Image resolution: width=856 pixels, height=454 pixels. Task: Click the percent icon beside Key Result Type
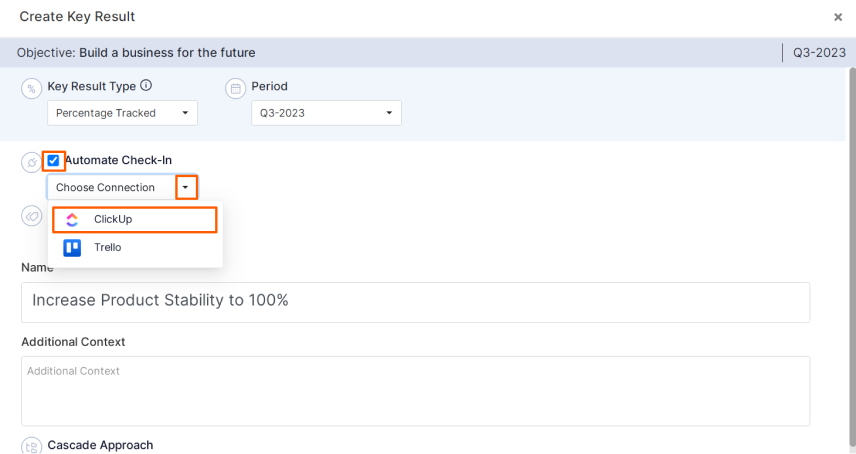32,88
